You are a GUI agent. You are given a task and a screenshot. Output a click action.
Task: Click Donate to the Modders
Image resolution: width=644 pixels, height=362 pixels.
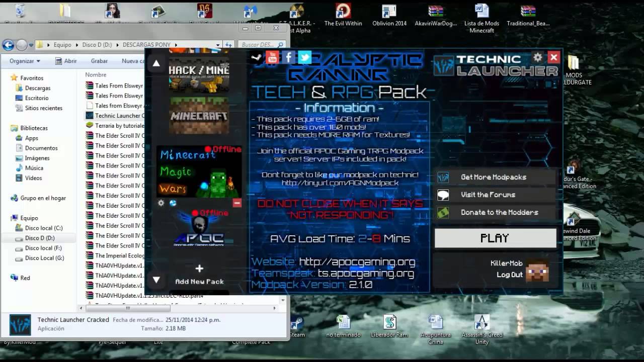pos(496,212)
